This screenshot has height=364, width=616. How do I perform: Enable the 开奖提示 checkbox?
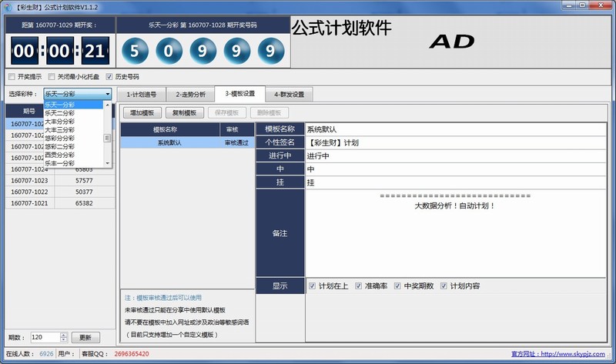coord(11,77)
